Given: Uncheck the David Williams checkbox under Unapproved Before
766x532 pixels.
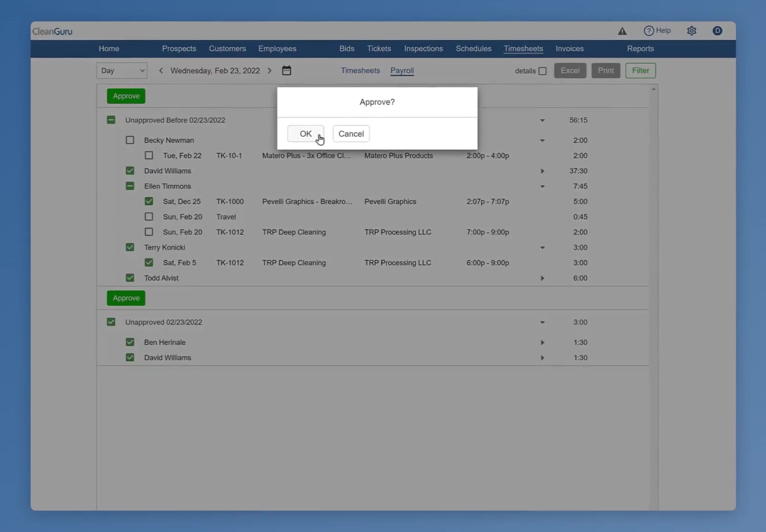Looking at the screenshot, I should (130, 171).
